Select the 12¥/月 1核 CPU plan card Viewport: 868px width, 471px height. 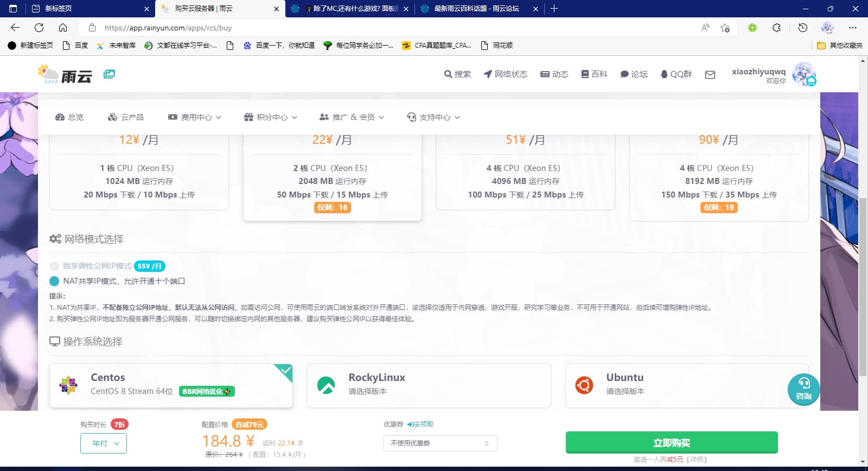[x=139, y=172]
